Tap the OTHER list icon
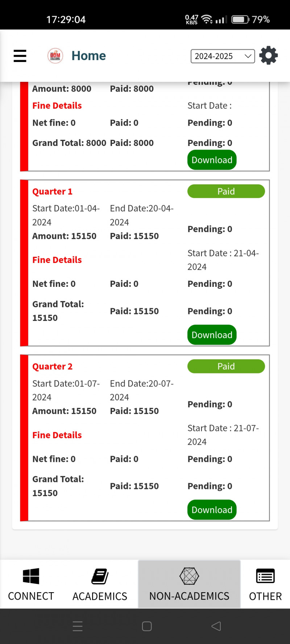The height and width of the screenshot is (644, 290). point(265,576)
